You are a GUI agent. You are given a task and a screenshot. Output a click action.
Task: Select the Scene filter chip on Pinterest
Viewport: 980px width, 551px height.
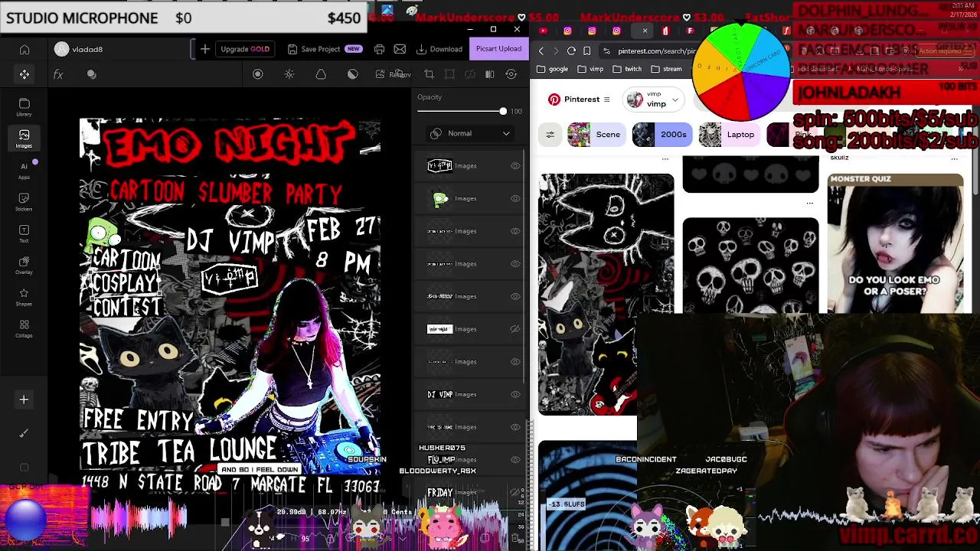click(x=597, y=135)
